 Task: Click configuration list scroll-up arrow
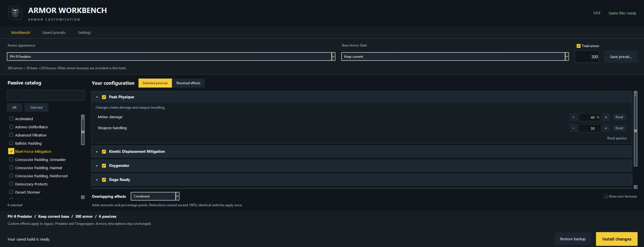click(636, 93)
